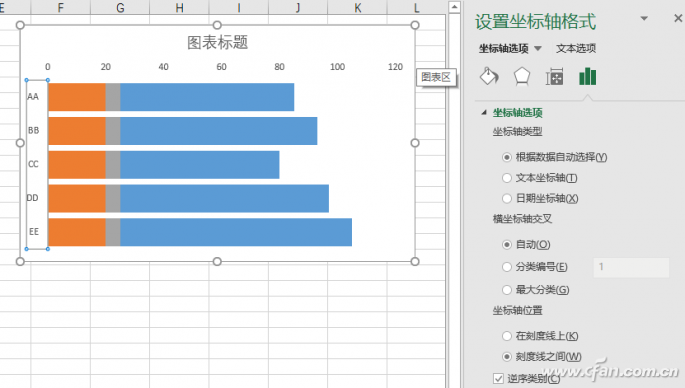Viewport: 685px width, 388px height.
Task: Select the blue bar for AA
Action: (207, 97)
